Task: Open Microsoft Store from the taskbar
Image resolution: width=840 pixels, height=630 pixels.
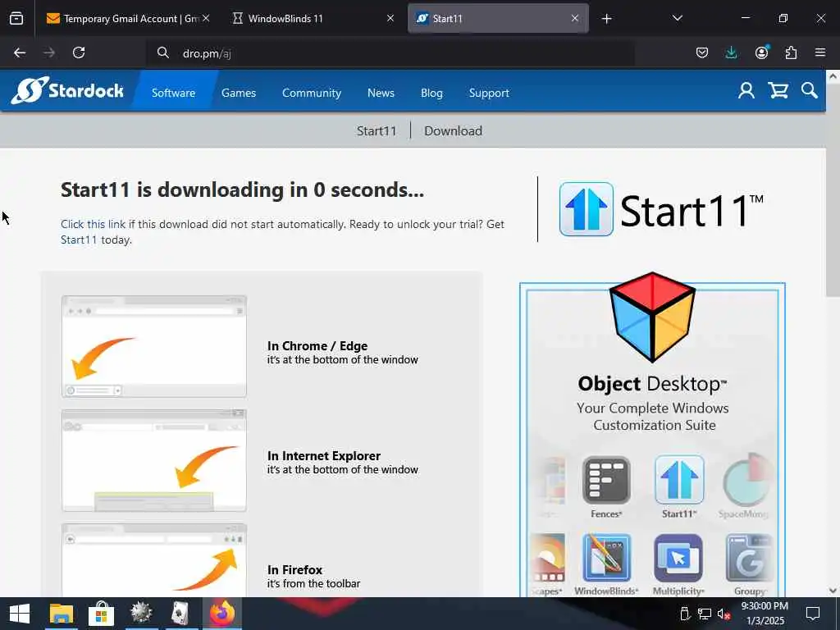Action: [101, 614]
